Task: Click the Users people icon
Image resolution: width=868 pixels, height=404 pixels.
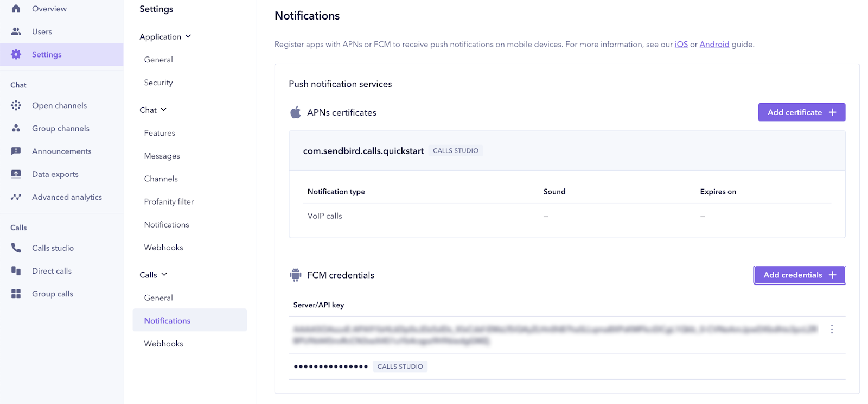Action: click(16, 31)
